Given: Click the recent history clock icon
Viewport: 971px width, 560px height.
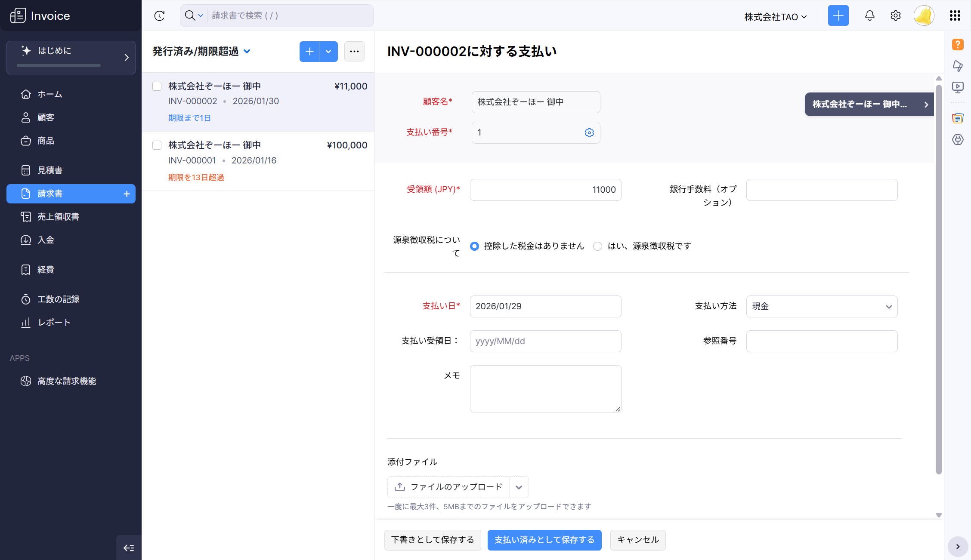Looking at the screenshot, I should pos(159,16).
